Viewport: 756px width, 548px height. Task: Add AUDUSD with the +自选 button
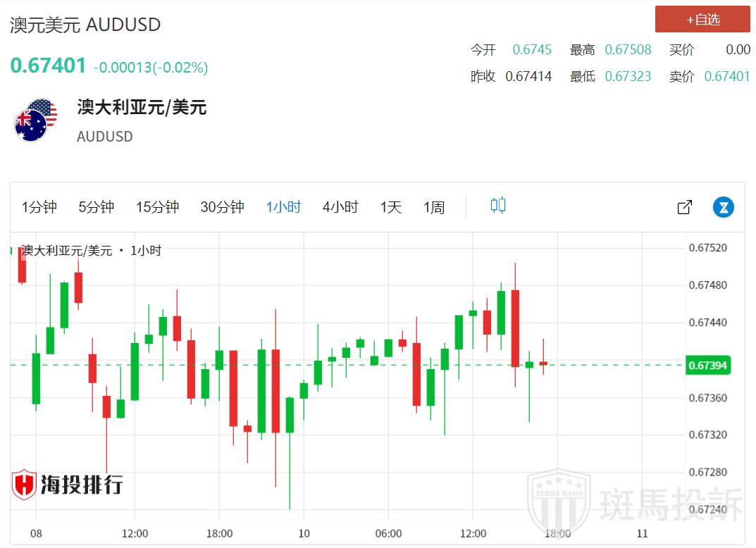702,20
